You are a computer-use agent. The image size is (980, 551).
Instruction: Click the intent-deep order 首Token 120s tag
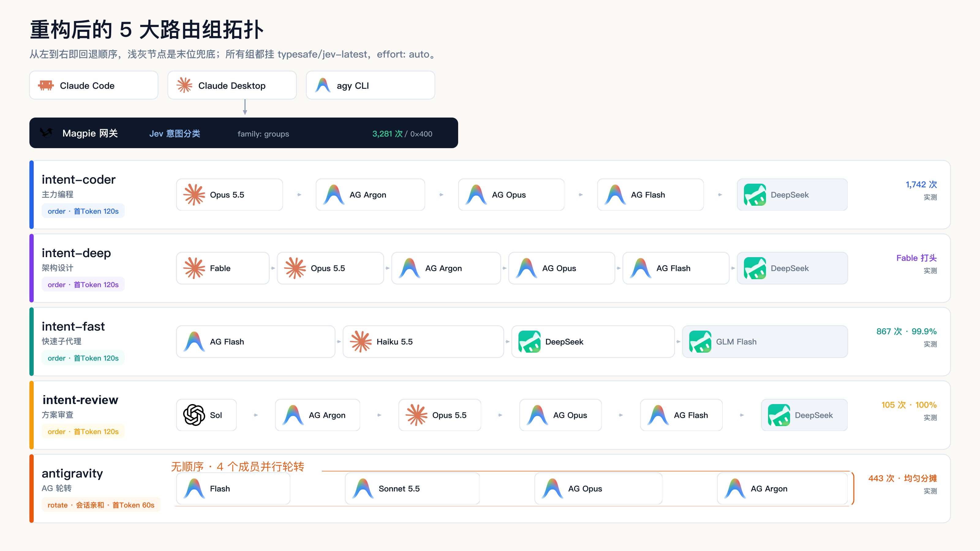click(83, 284)
